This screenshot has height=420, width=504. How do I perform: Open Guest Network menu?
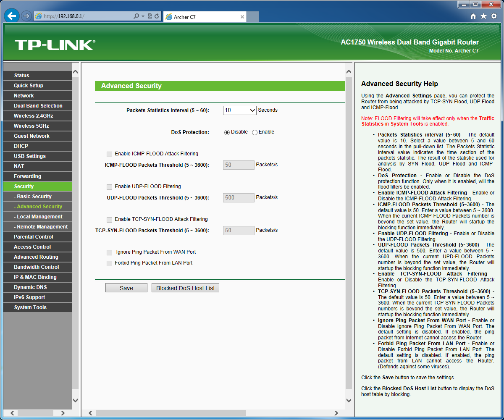pyautogui.click(x=37, y=136)
